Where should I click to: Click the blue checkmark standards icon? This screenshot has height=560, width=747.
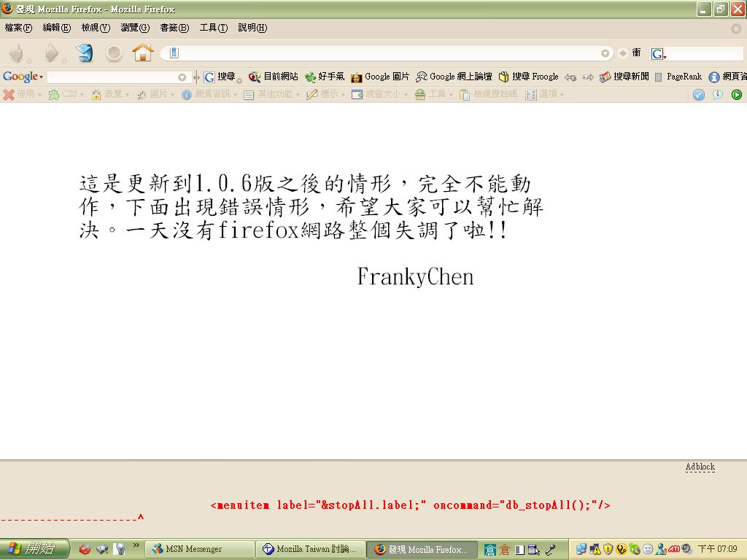point(698,95)
